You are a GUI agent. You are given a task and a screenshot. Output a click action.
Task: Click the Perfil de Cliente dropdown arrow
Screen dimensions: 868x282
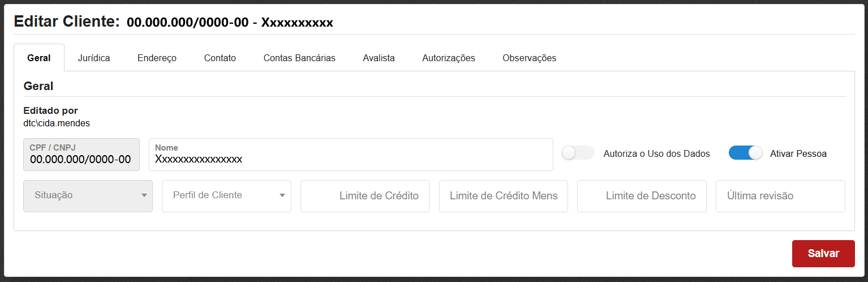tap(282, 196)
